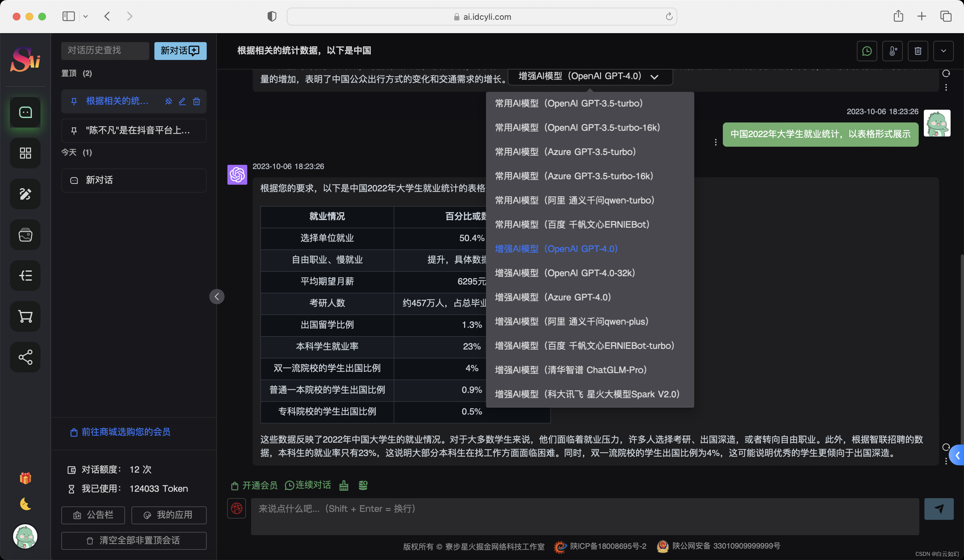Click 前往商城选购您的会员 link

tap(121, 432)
